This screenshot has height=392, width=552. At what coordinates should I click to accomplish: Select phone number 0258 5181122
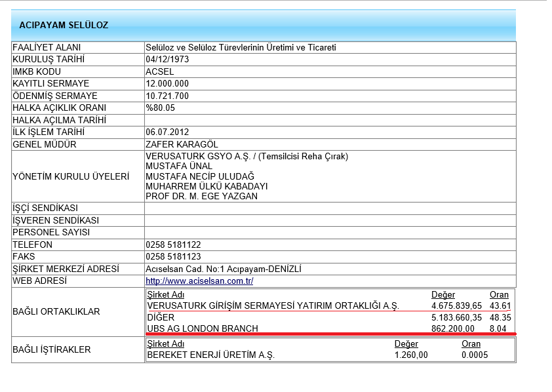tap(173, 245)
